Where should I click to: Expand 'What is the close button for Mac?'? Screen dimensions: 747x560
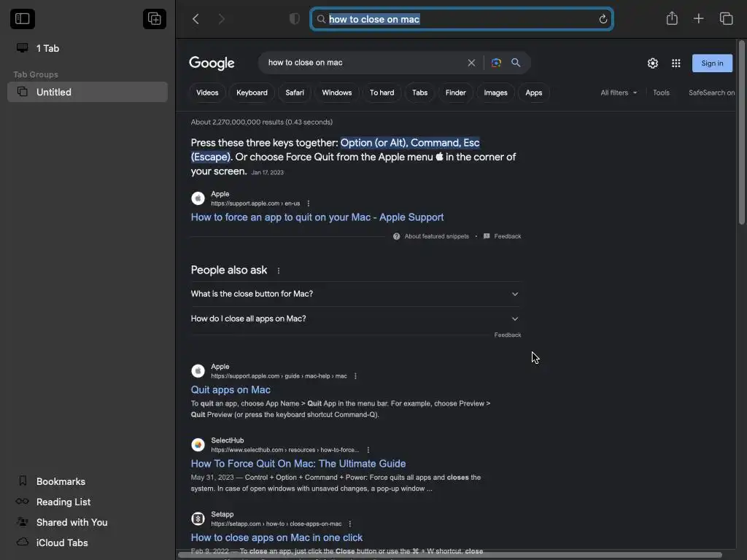tap(355, 294)
